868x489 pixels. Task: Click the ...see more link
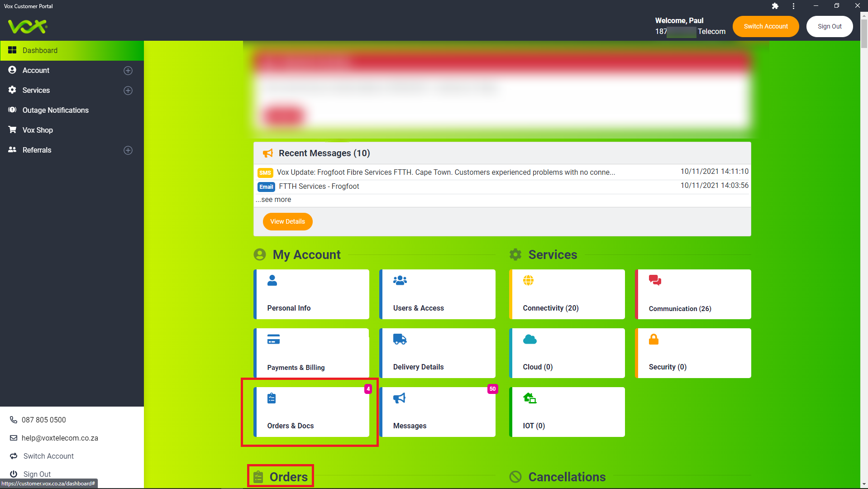(x=273, y=199)
